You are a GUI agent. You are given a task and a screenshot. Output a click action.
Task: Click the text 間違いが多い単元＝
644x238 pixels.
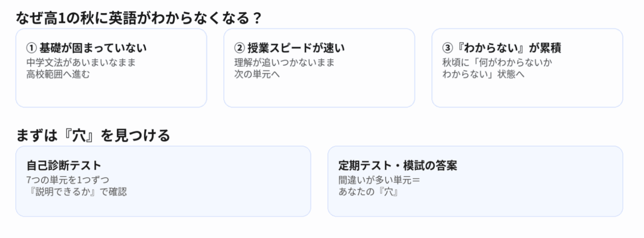tap(379, 180)
